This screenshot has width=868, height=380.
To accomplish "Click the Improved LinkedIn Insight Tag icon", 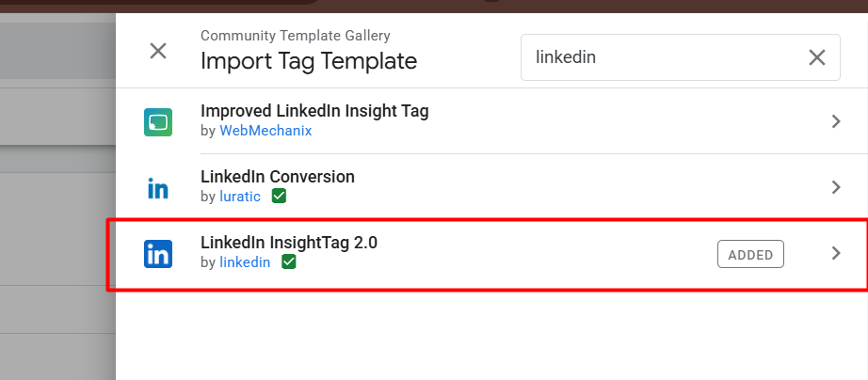I will pos(158,121).
